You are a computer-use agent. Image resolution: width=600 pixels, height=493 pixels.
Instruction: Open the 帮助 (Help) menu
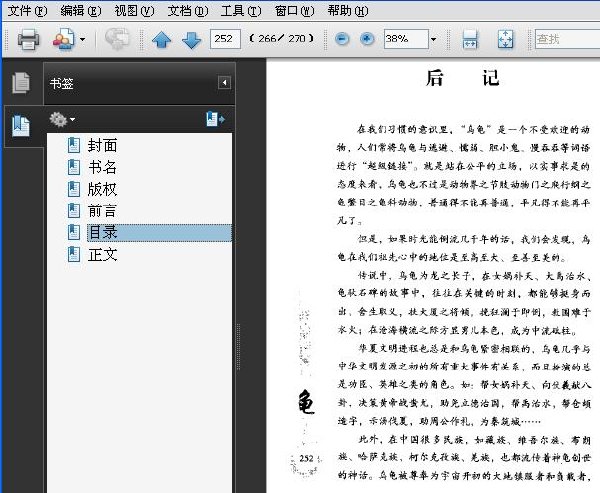coord(348,11)
